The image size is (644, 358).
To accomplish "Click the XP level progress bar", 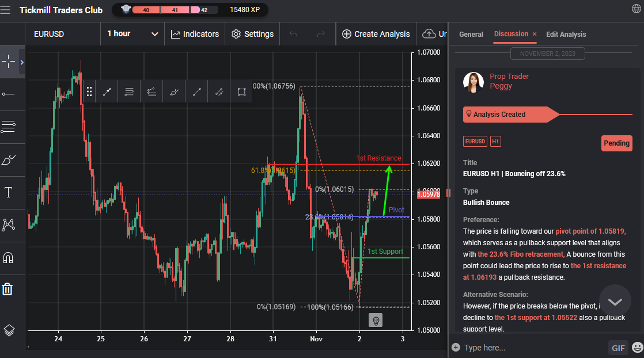I will [175, 10].
